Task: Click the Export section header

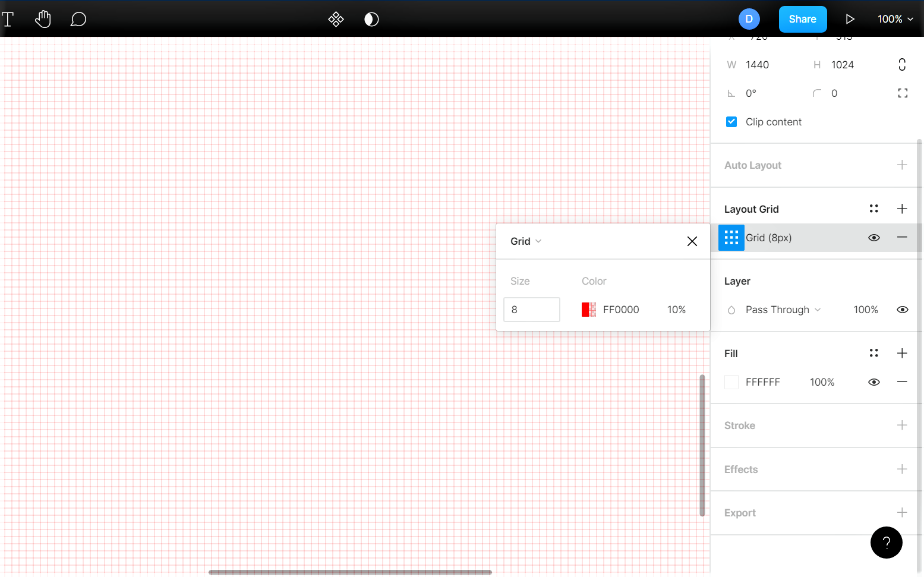Action: point(740,513)
